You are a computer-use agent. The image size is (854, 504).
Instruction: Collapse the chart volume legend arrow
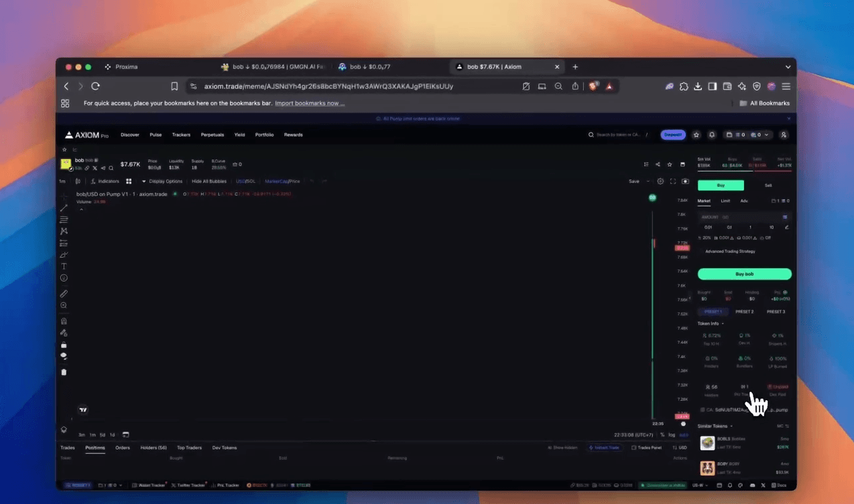[x=81, y=209]
